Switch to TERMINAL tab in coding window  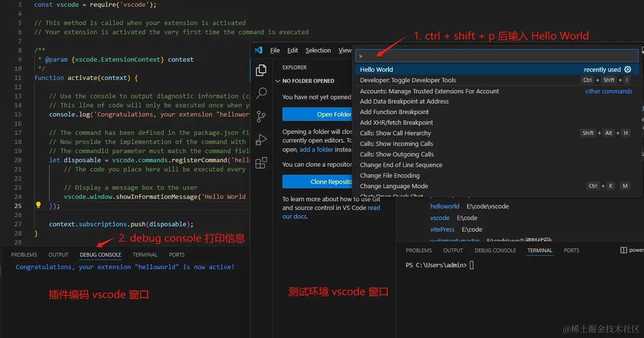coord(145,255)
